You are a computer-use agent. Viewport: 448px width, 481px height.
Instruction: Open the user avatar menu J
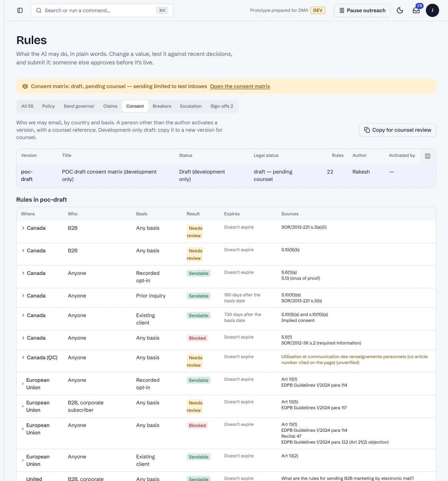(x=432, y=10)
